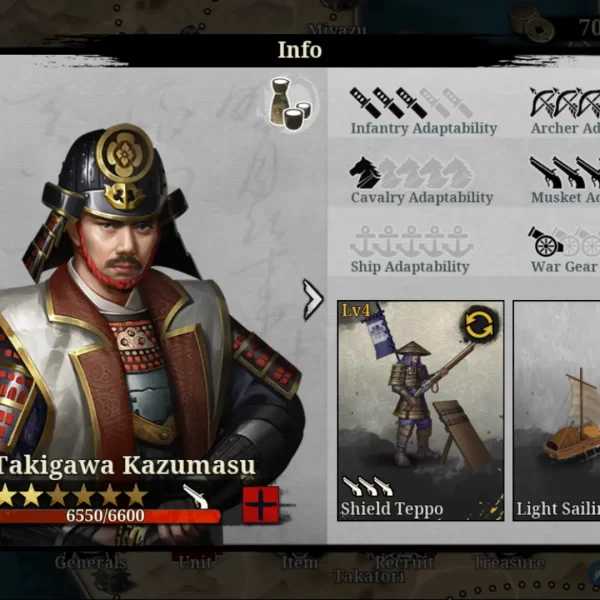Click the Ship Adaptability anchor icons
The height and width of the screenshot is (600, 600).
[x=411, y=241]
